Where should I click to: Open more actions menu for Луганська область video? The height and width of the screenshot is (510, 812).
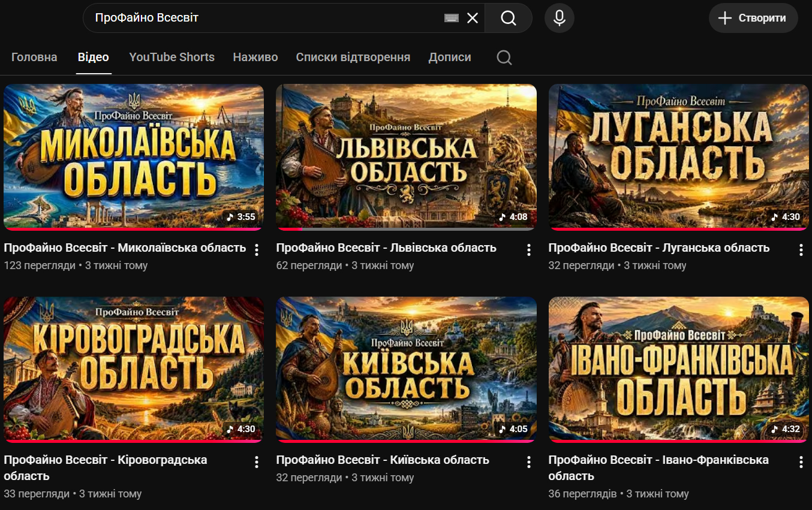[801, 249]
